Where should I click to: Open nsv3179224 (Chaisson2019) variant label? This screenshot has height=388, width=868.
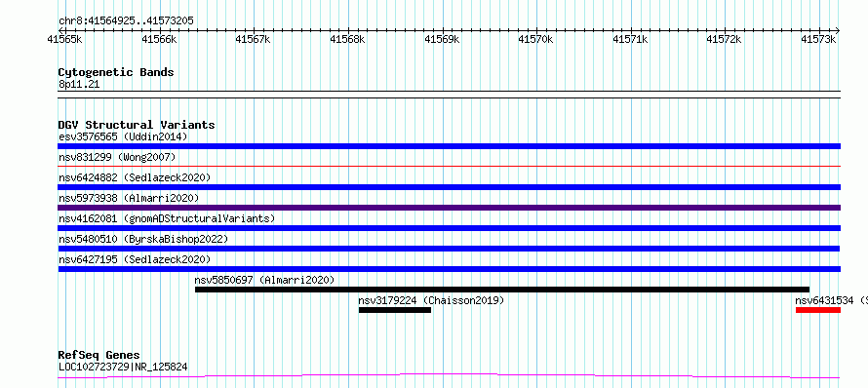tap(431, 300)
